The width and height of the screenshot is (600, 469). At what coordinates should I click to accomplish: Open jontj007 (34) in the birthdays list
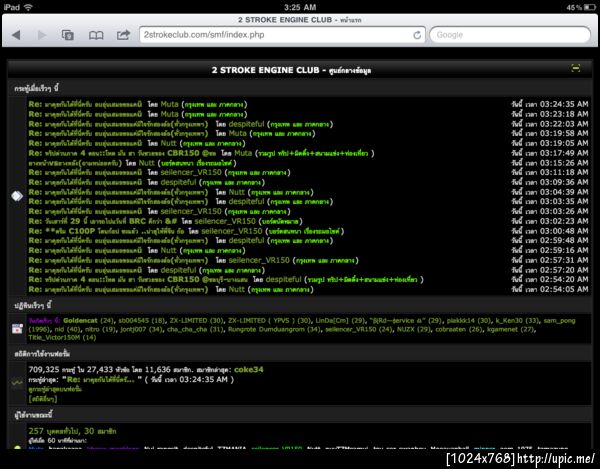141,329
